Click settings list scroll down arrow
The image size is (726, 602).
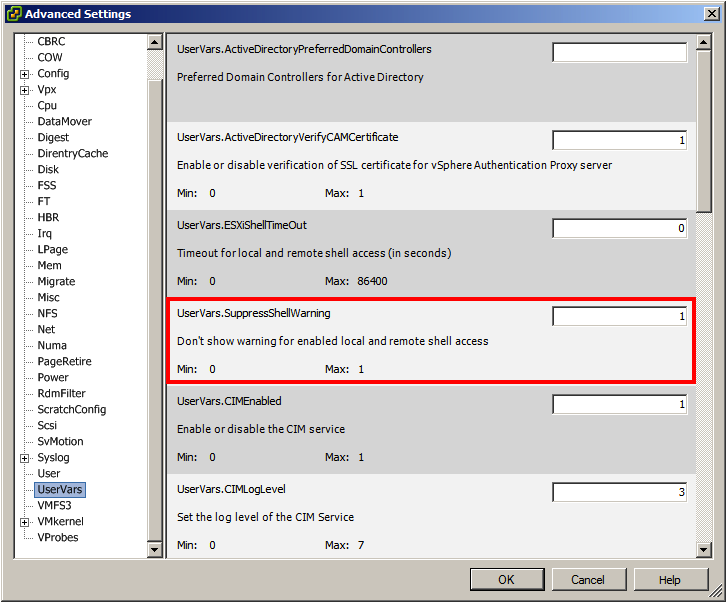(x=704, y=549)
